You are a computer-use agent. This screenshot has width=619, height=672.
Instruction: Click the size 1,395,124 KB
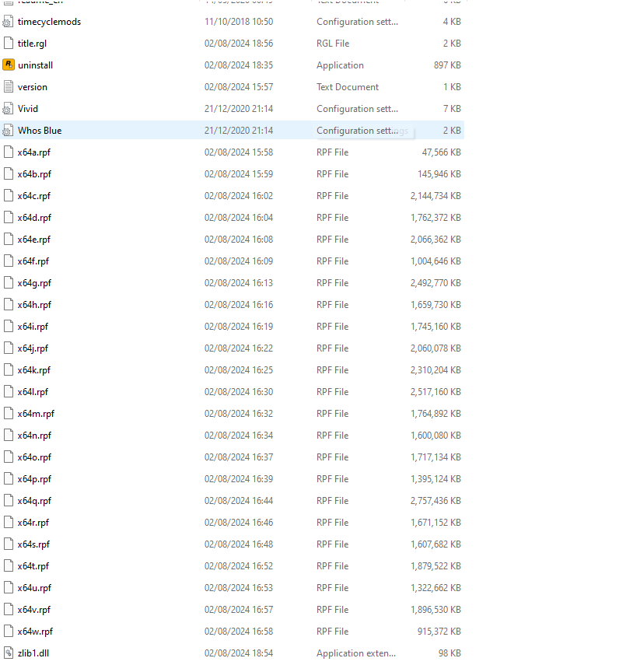click(x=435, y=478)
